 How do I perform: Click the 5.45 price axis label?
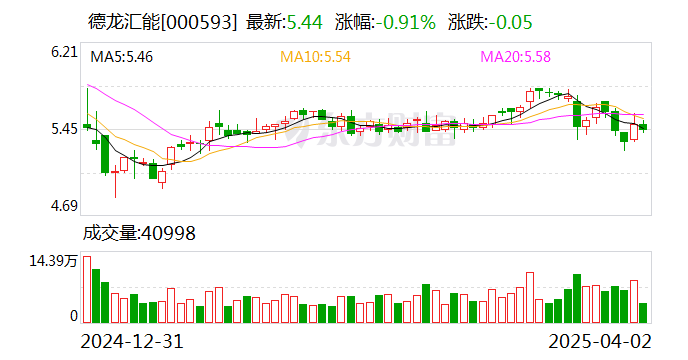pyautogui.click(x=64, y=129)
